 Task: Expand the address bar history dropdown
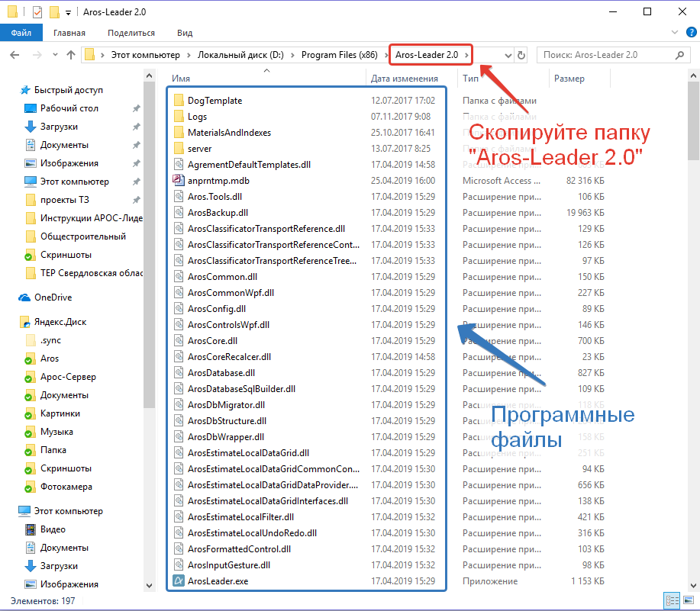point(508,55)
